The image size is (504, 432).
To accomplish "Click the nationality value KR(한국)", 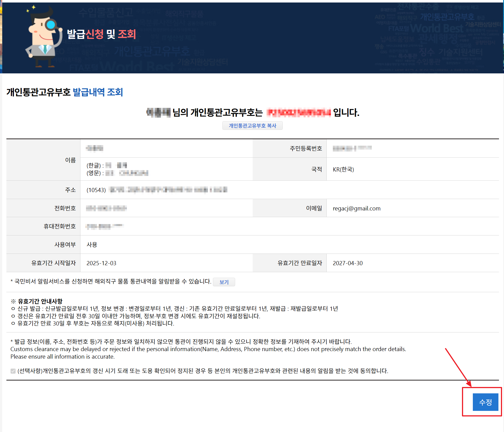I will (343, 169).
